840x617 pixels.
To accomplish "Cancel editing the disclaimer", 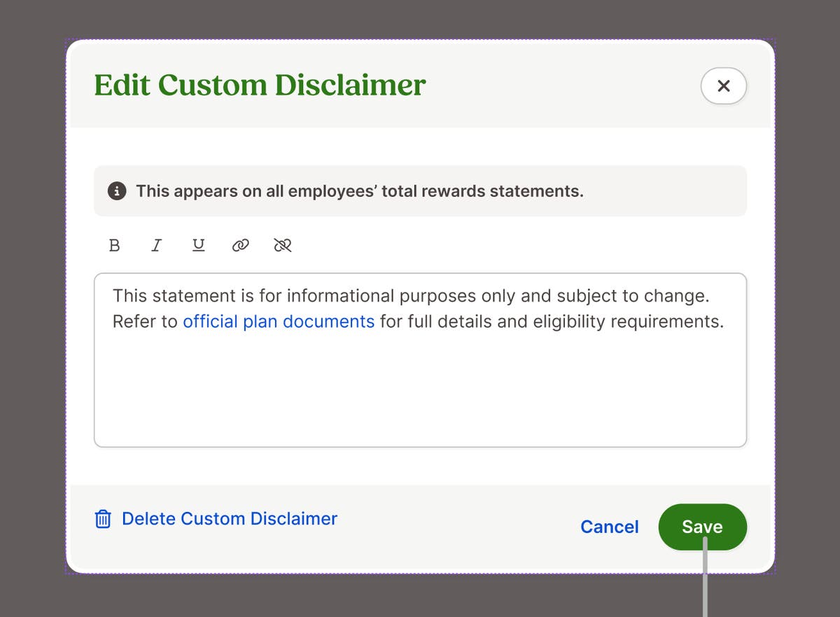I will pyautogui.click(x=609, y=527).
